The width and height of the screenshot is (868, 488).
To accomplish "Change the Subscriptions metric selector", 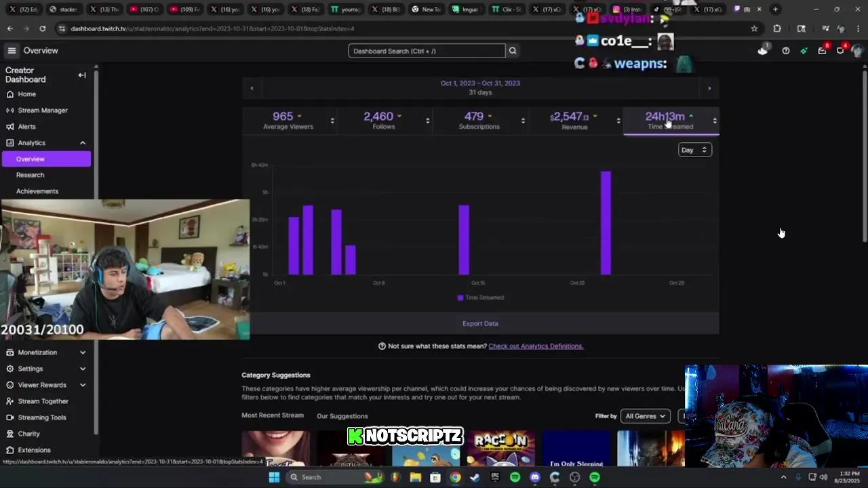I will (523, 121).
